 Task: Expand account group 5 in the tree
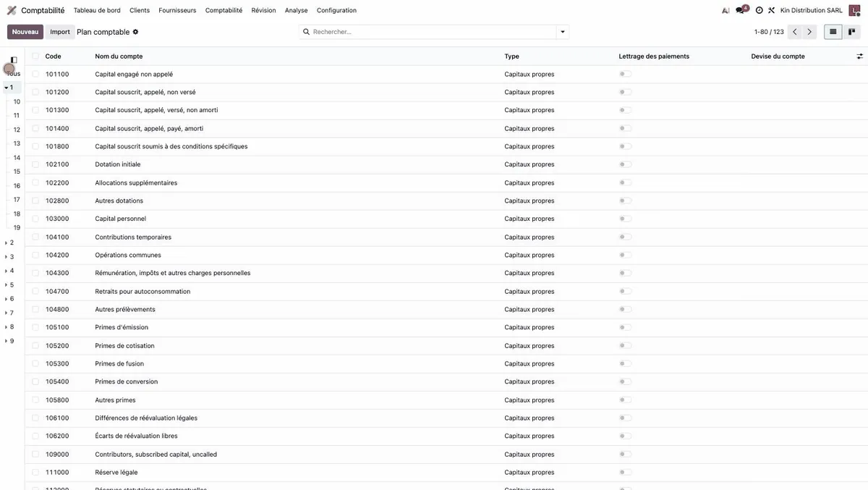[x=7, y=285]
